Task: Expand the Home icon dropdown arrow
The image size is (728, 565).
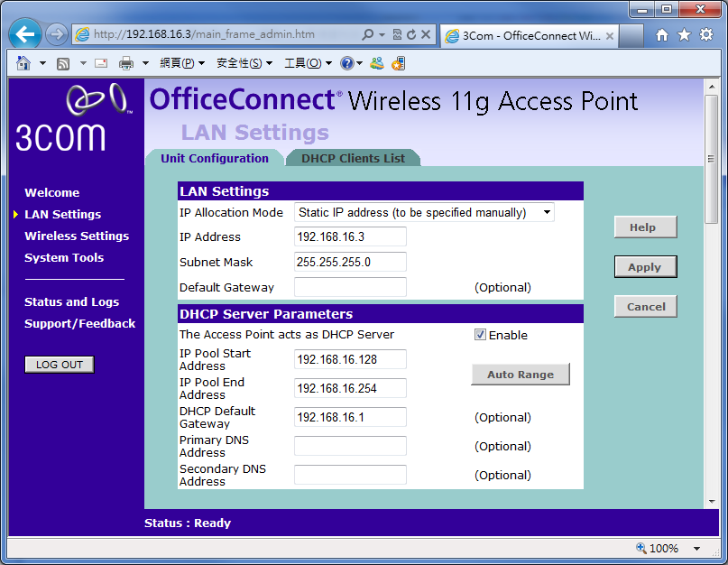Action: (42, 62)
